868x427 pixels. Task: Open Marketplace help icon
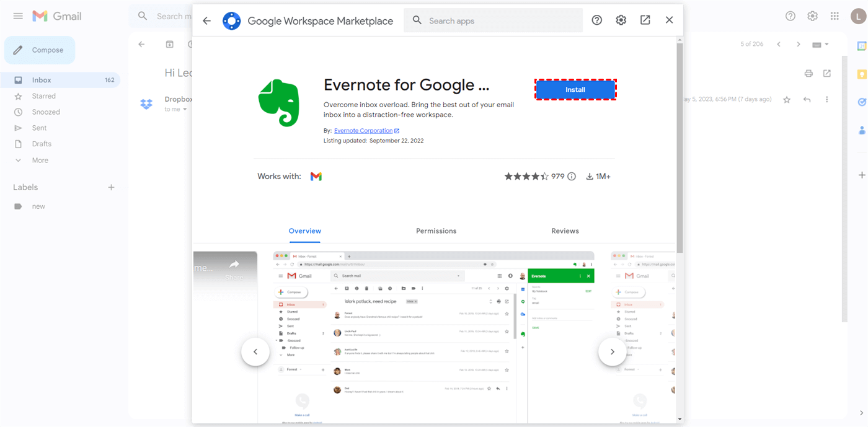coord(597,20)
